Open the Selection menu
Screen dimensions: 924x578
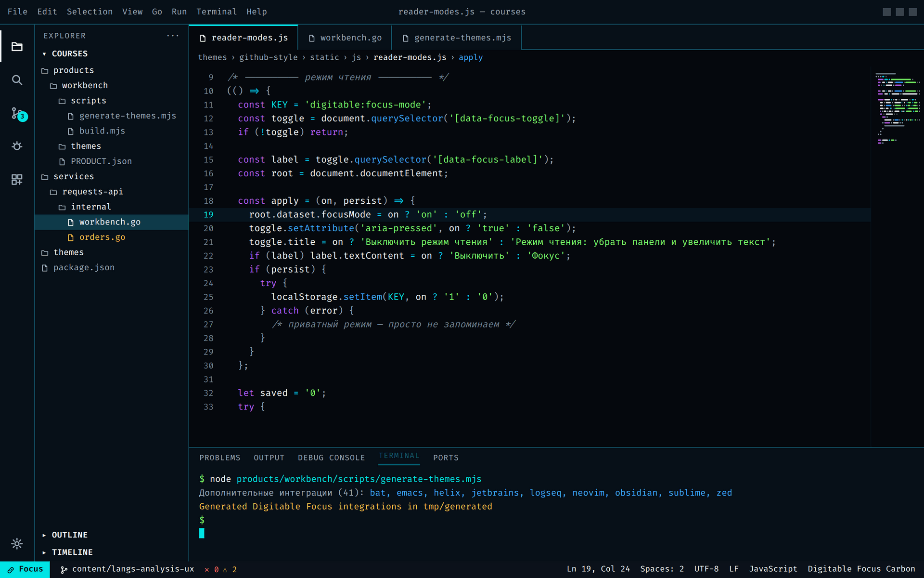[x=90, y=12]
